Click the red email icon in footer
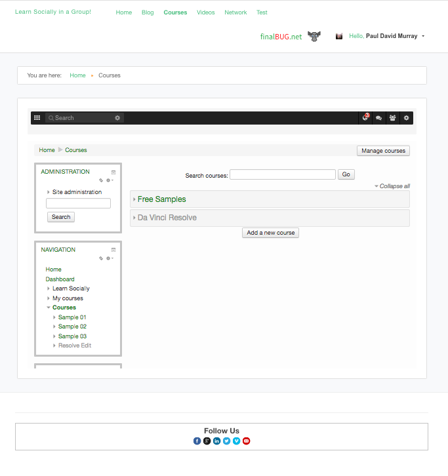Viewport: 448px width, 476px height. [246, 441]
